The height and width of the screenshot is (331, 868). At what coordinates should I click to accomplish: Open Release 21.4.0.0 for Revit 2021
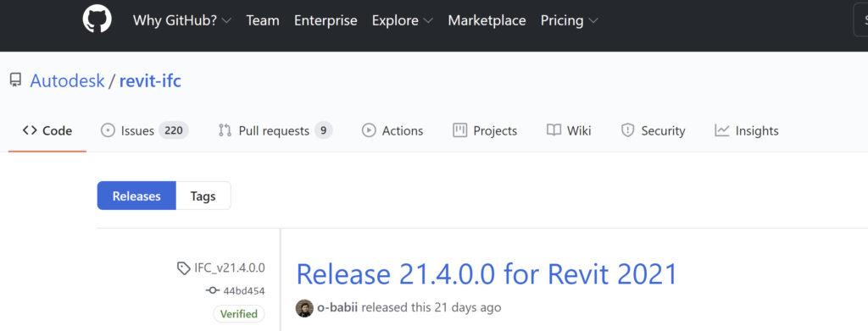point(487,273)
